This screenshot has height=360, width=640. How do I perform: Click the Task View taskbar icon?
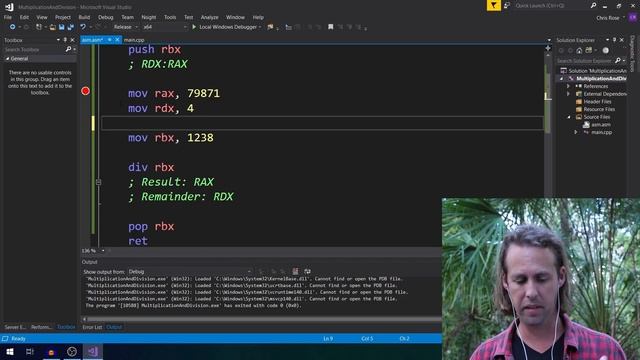click(30, 352)
